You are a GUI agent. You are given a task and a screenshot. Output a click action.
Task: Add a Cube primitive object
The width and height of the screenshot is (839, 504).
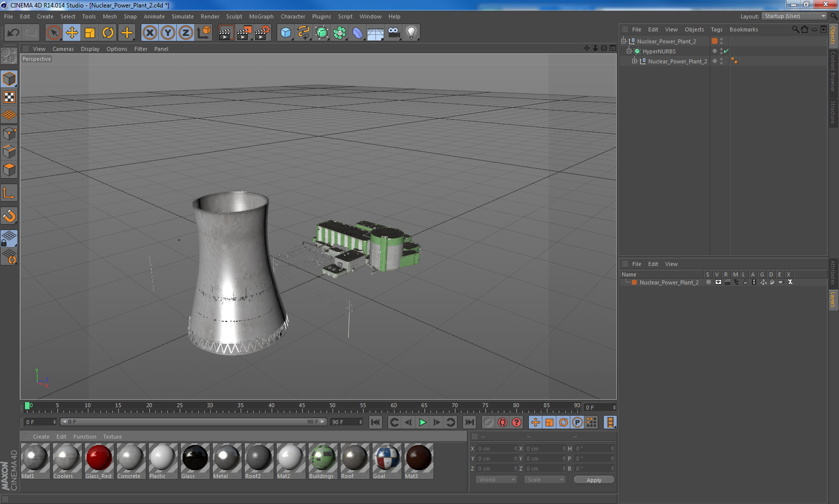[286, 33]
